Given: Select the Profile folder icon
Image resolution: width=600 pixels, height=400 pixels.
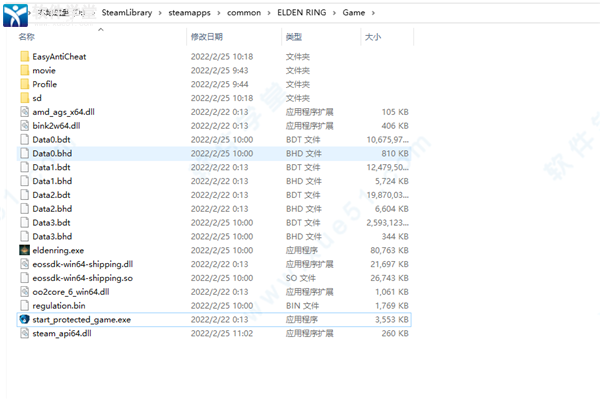Looking at the screenshot, I should (x=24, y=85).
